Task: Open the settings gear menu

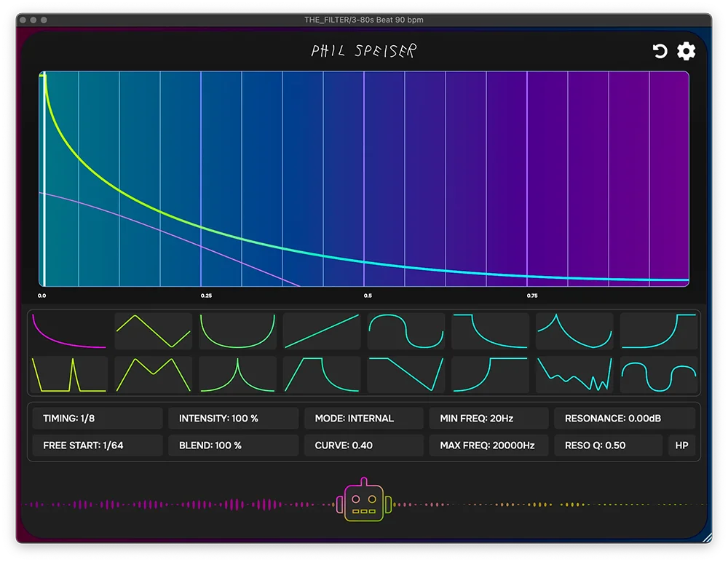Action: pos(685,51)
